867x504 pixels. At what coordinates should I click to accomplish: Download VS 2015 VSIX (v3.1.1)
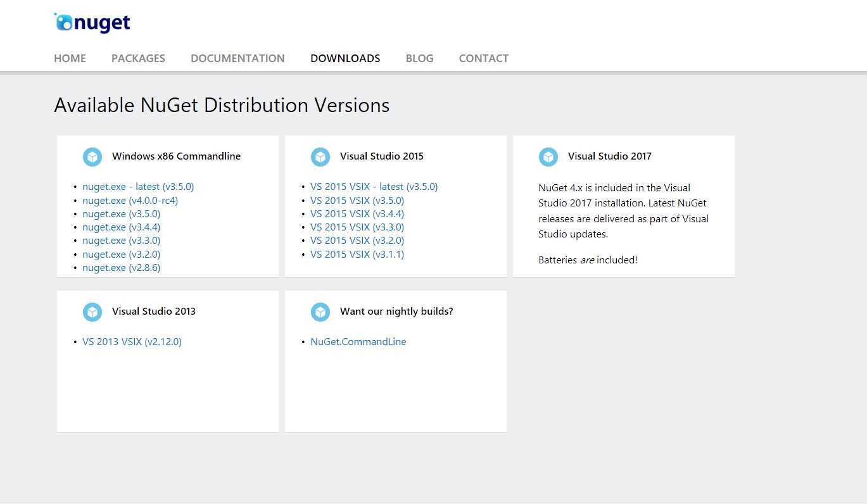coord(357,255)
